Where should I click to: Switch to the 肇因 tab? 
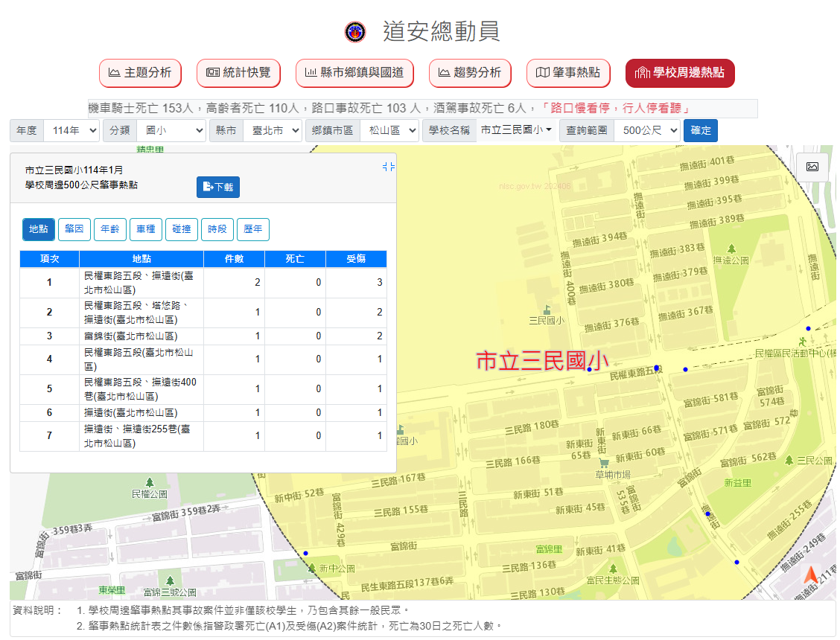(x=74, y=229)
